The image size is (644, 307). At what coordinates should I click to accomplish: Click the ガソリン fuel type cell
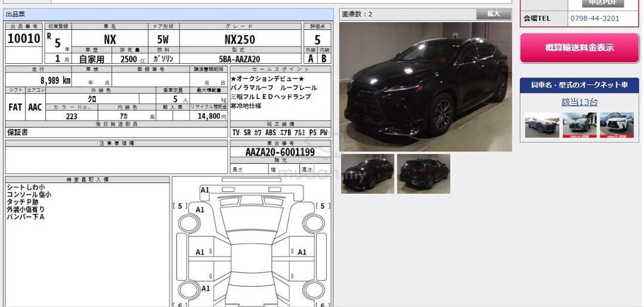pos(163,58)
